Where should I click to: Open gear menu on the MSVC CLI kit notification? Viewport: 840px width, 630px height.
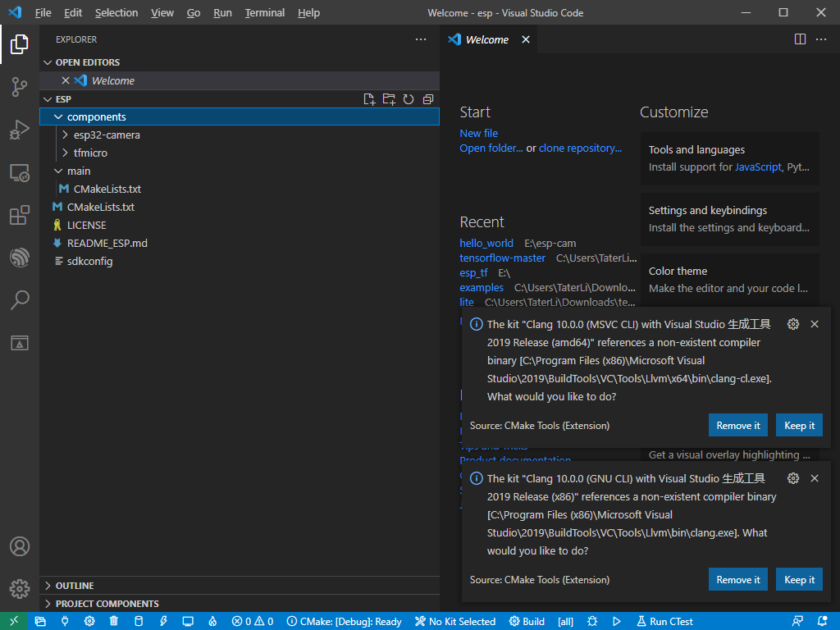(x=793, y=324)
